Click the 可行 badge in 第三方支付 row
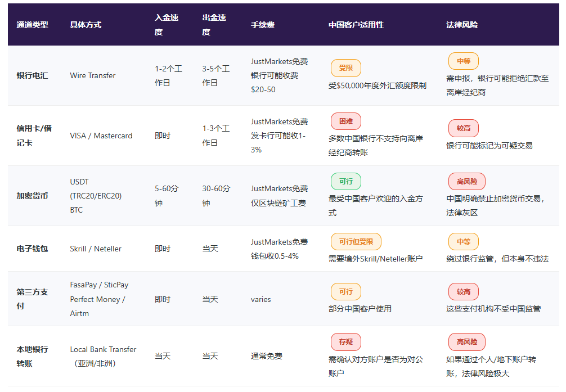The height and width of the screenshot is (392, 566). pyautogui.click(x=346, y=292)
